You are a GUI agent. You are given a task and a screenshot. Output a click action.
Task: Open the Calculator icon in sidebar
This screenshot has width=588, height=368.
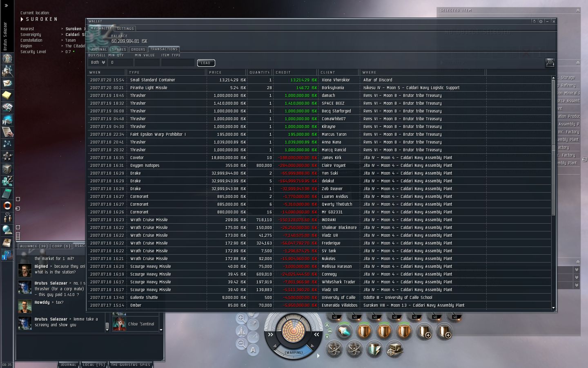click(7, 193)
